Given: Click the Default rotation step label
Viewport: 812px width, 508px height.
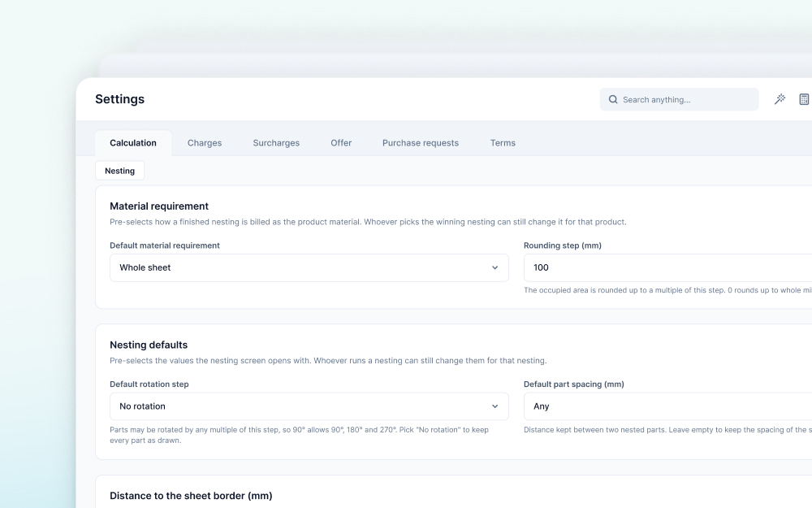Looking at the screenshot, I should (x=149, y=384).
